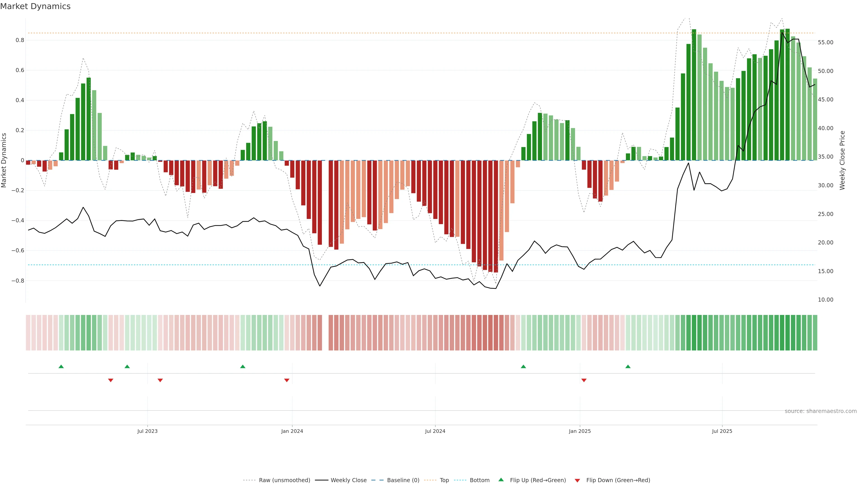This screenshot has width=868, height=488.
Task: Click the Flip Up legend triangle icon
Action: 501,480
